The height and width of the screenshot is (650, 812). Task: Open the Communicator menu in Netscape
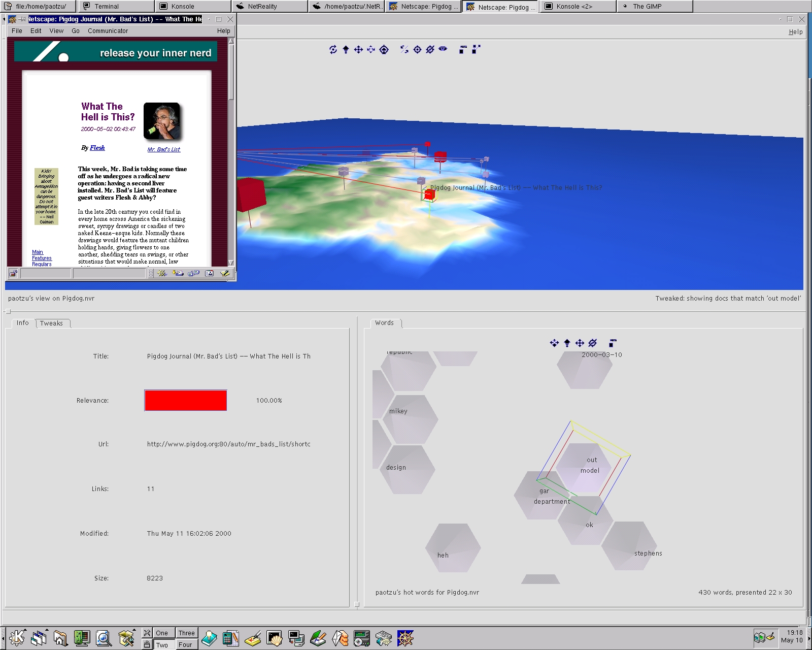click(x=108, y=31)
